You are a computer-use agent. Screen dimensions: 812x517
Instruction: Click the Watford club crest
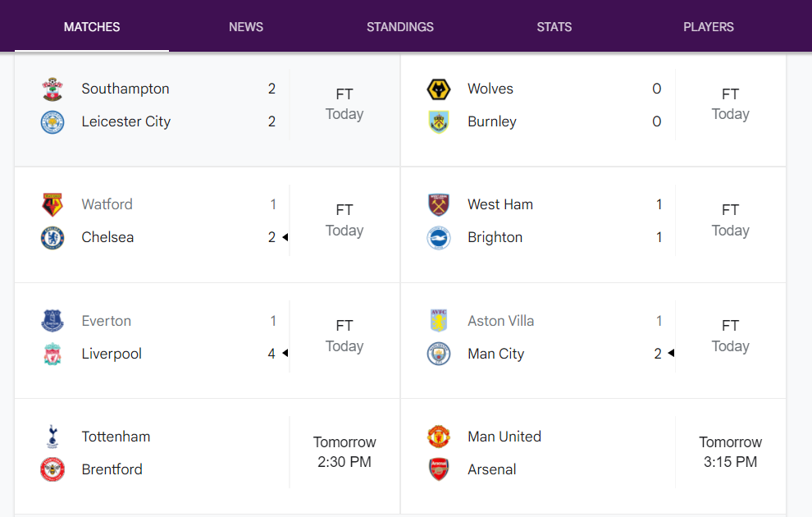(x=52, y=205)
